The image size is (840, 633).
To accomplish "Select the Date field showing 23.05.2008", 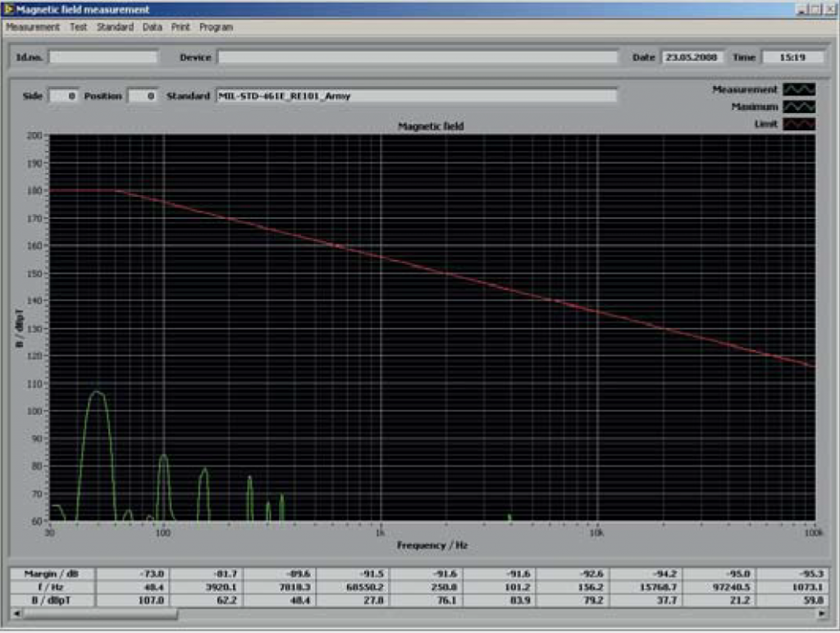I will click(691, 57).
